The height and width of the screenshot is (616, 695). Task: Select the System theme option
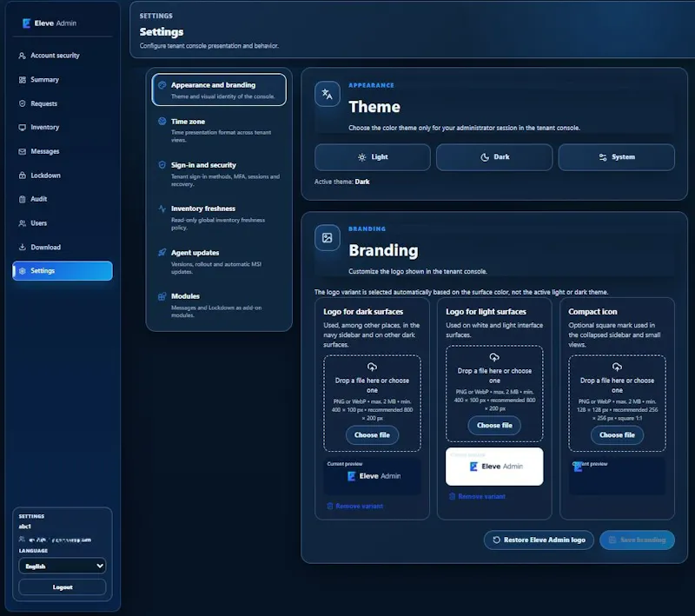click(617, 157)
